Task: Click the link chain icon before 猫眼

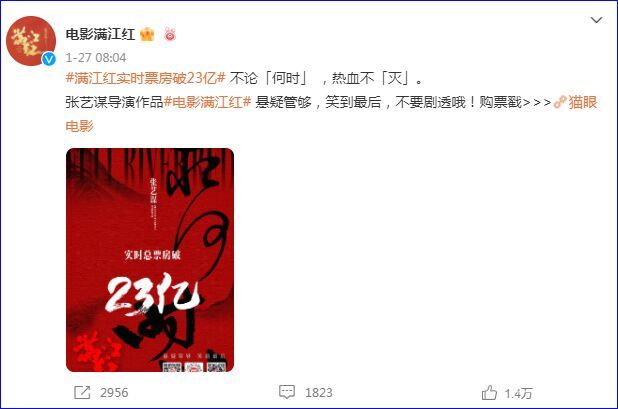Action: 560,102
